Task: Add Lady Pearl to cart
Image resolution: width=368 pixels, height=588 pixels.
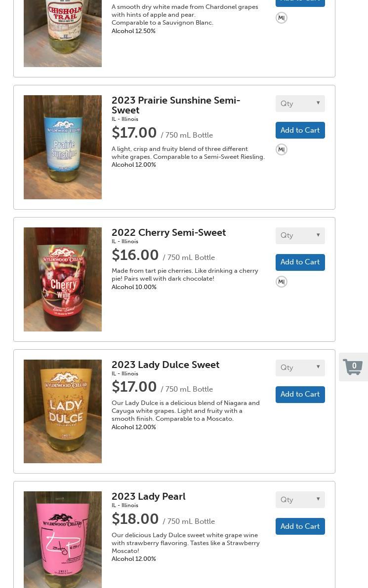Action: coord(300,526)
